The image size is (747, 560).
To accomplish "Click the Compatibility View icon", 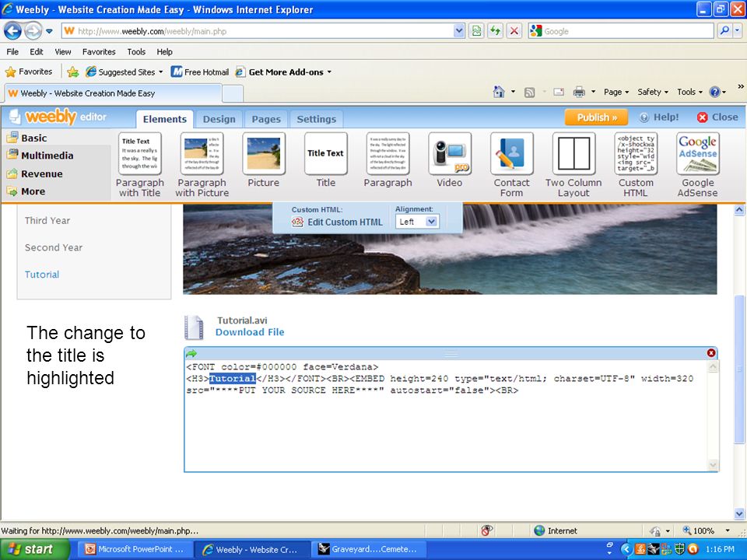I will 476,31.
